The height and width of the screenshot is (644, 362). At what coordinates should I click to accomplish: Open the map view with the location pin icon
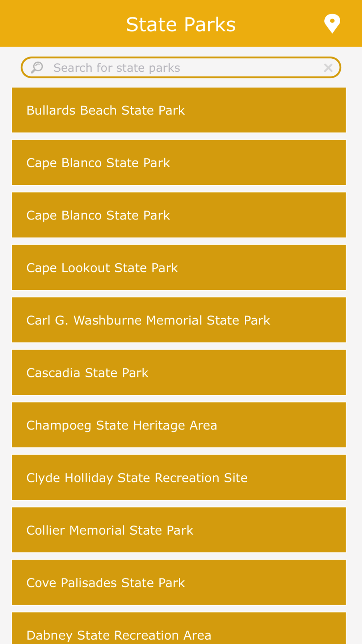click(332, 24)
